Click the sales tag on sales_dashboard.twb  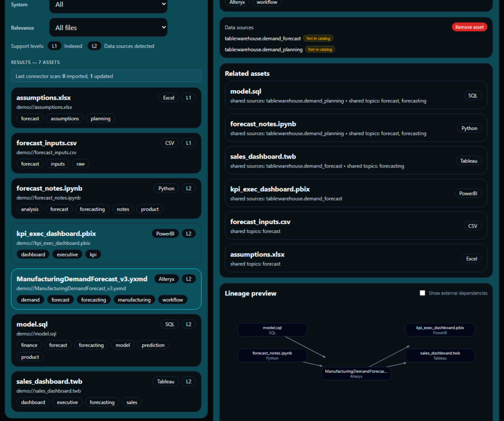(x=132, y=402)
